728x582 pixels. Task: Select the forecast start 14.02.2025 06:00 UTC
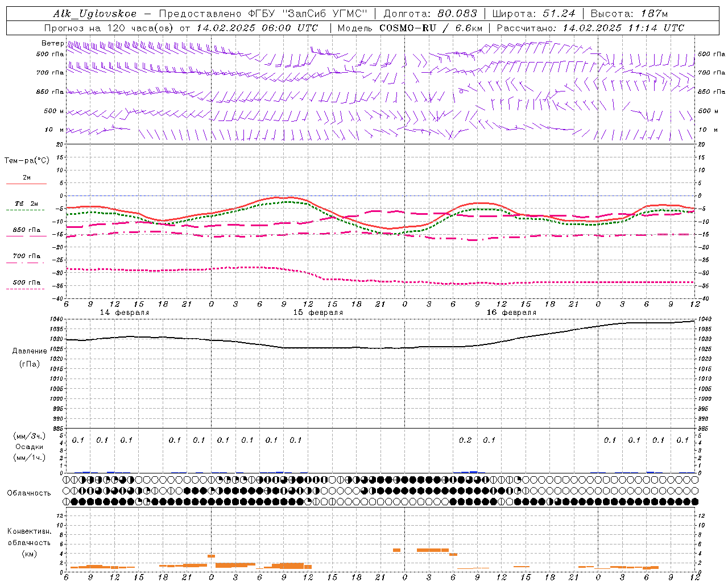click(x=257, y=28)
